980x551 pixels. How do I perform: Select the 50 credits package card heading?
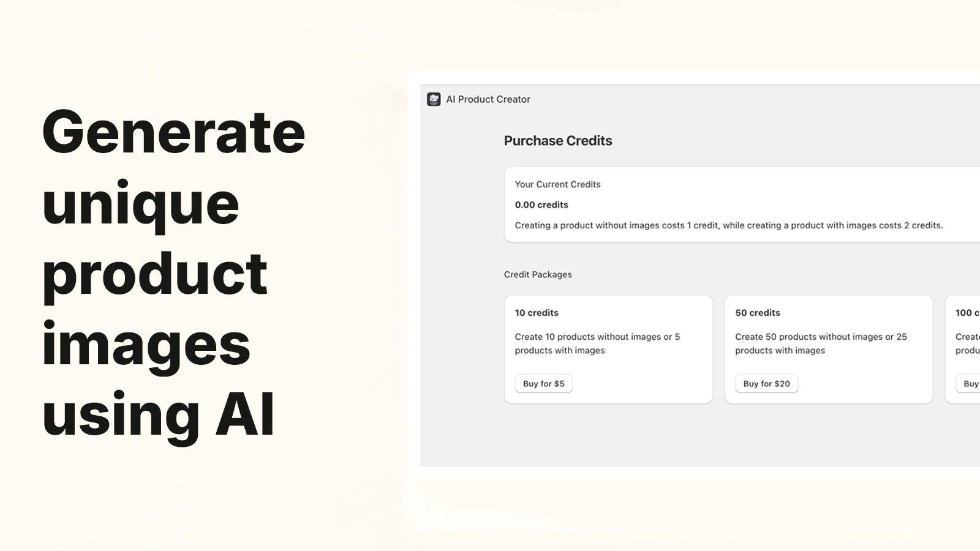[758, 313]
